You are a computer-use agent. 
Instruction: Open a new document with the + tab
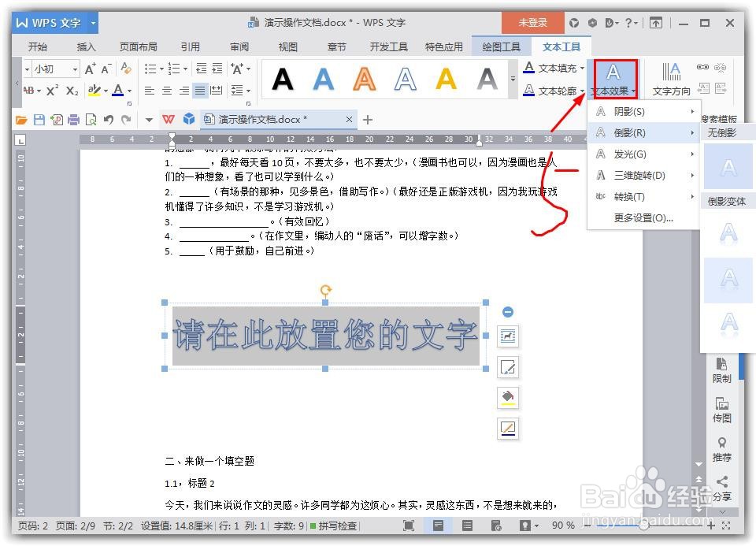tap(369, 119)
